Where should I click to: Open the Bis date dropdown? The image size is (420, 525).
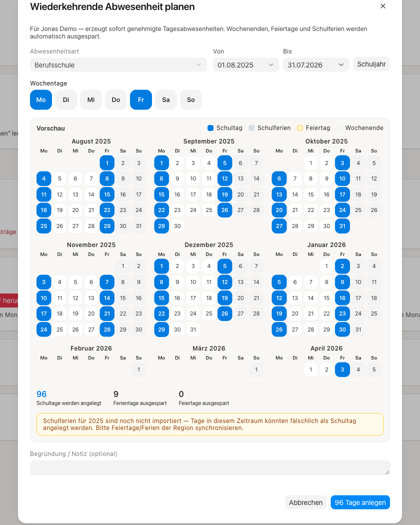(x=316, y=65)
